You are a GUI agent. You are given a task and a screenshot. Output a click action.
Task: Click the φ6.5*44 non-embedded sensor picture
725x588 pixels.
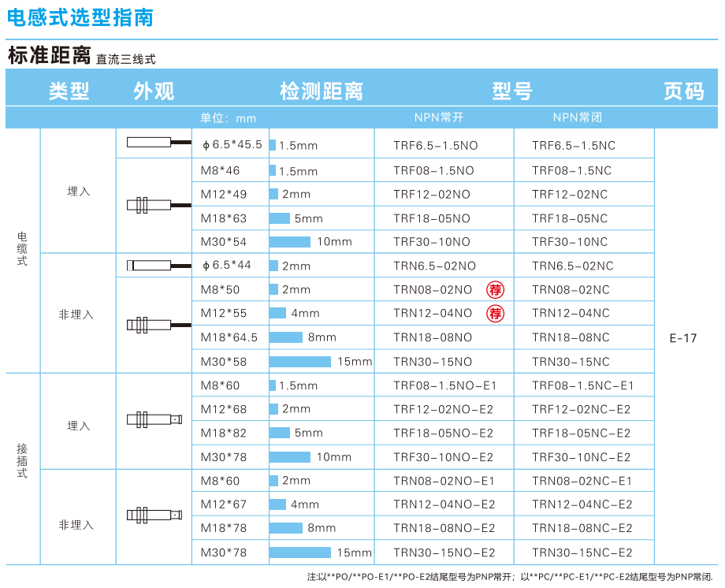[158, 266]
